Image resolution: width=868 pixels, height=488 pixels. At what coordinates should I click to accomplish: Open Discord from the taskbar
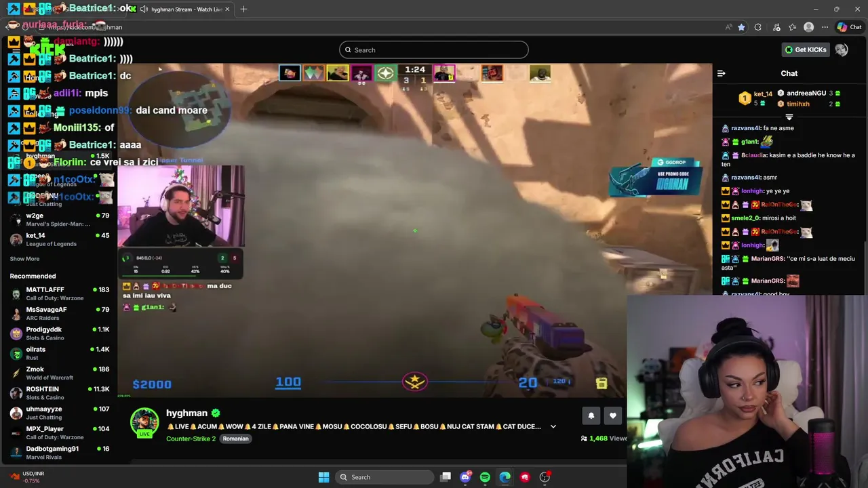tap(465, 477)
